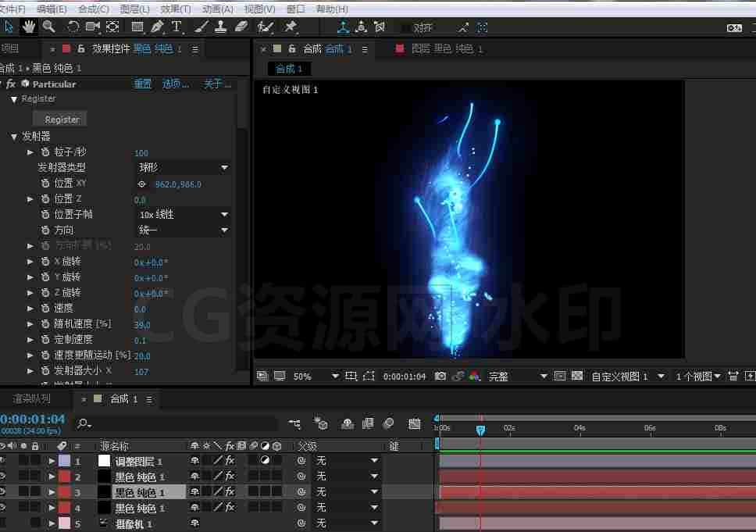Open the 动画(A) menu

[217, 9]
